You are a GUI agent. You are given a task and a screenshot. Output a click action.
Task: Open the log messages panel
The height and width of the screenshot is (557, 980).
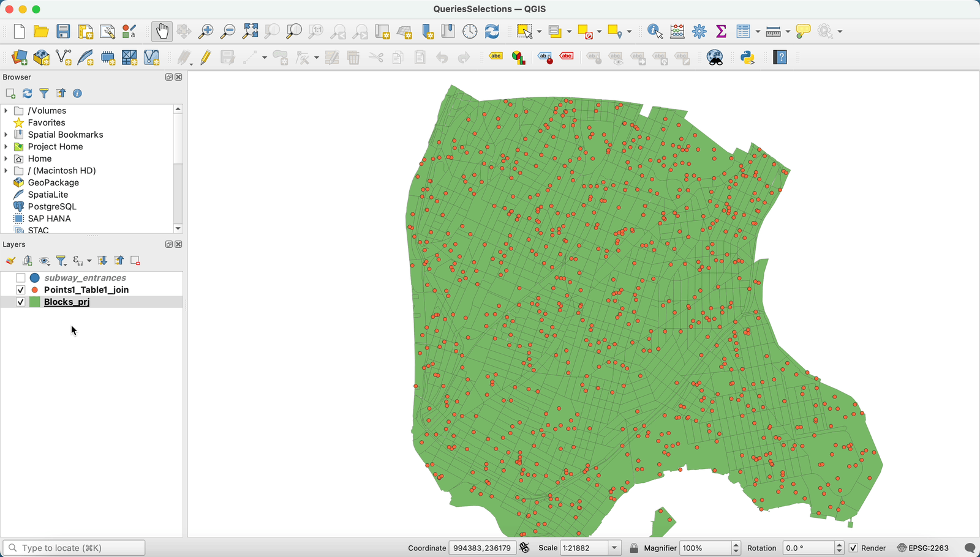click(x=970, y=548)
